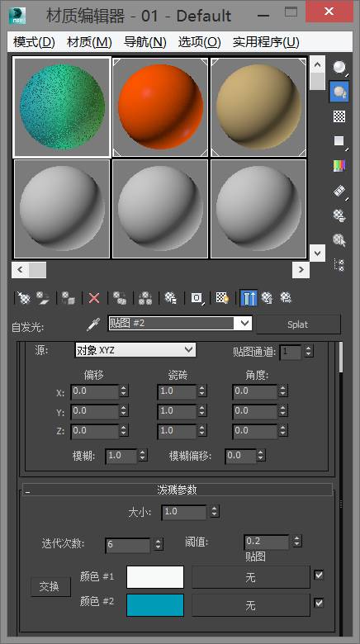Open the 导航(N) menu

pyautogui.click(x=145, y=42)
